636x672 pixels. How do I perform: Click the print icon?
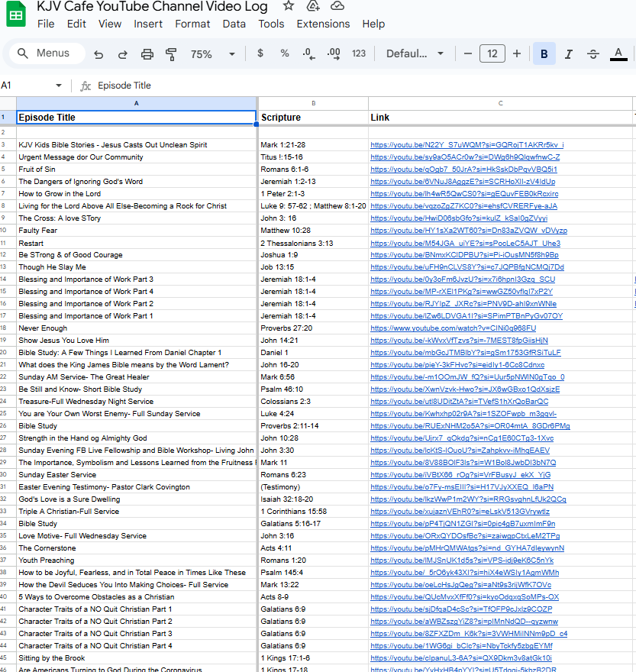pos(147,54)
